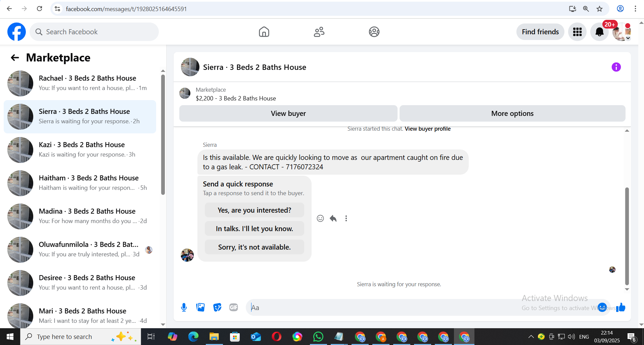Send quick response 'Yes, are you interested?'
The width and height of the screenshot is (644, 345).
coord(254,210)
